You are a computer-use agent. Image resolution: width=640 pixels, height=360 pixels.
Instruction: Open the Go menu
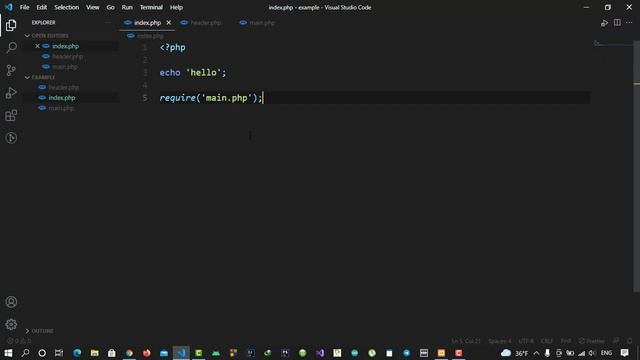point(110,7)
